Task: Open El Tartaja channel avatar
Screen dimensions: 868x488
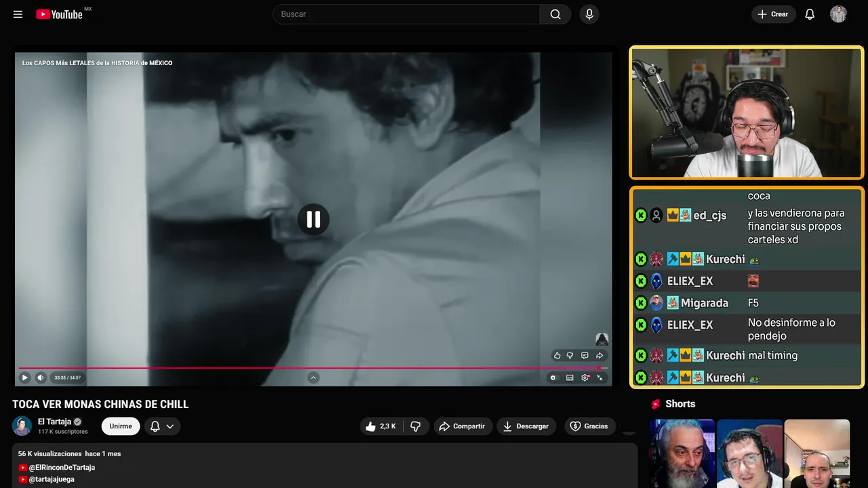Action: (x=22, y=426)
